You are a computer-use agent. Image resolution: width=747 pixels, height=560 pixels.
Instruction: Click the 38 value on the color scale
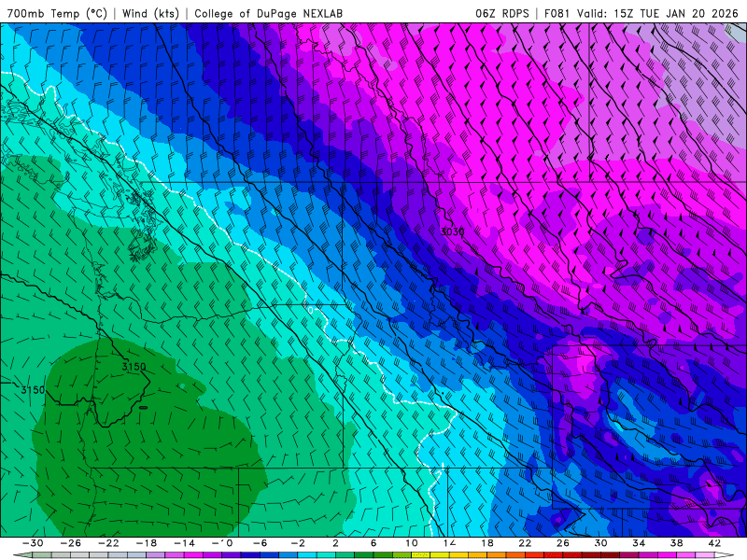(676, 543)
